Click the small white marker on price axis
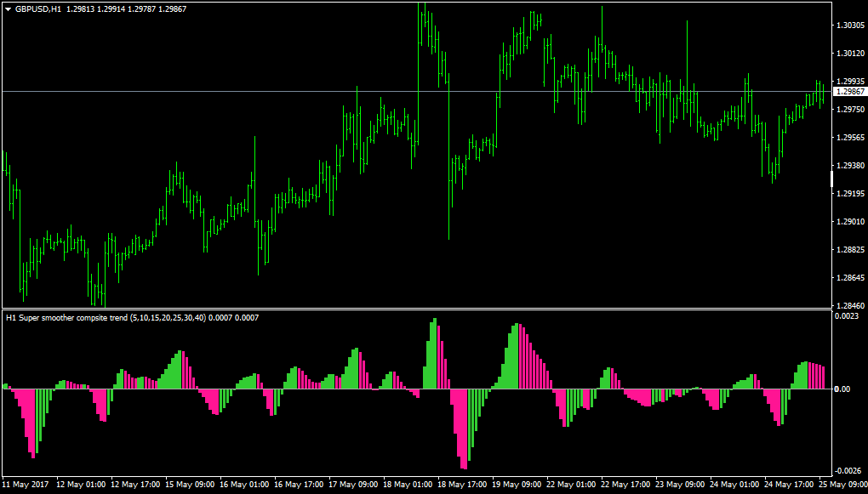 pyautogui.click(x=832, y=179)
